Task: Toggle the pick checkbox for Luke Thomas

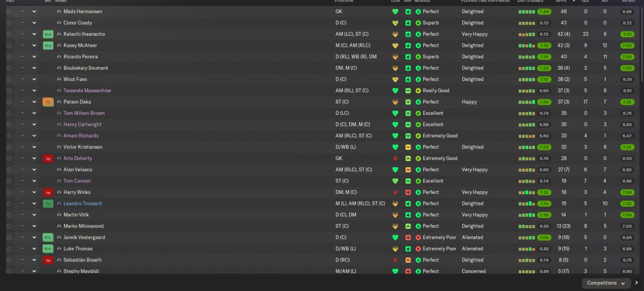Action: coord(9,249)
